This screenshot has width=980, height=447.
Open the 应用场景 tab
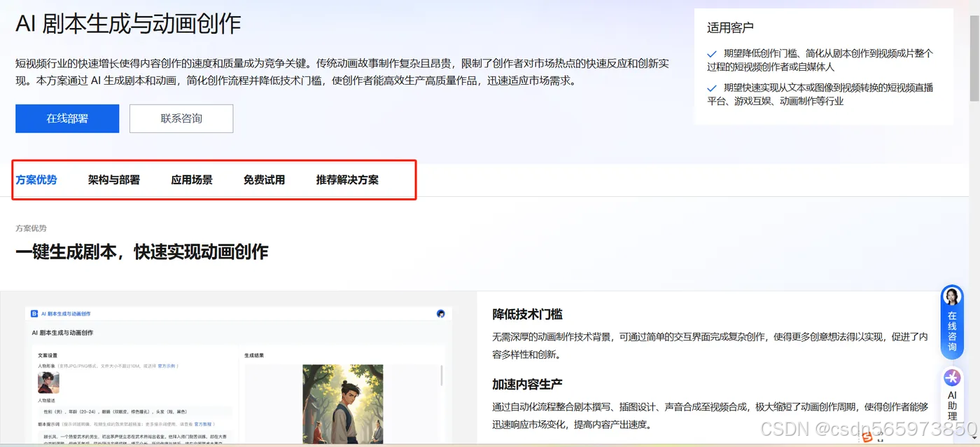click(192, 179)
